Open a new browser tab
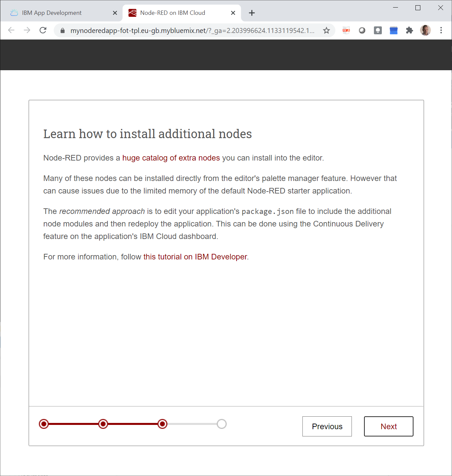Viewport: 452px width, 476px height. [252, 13]
